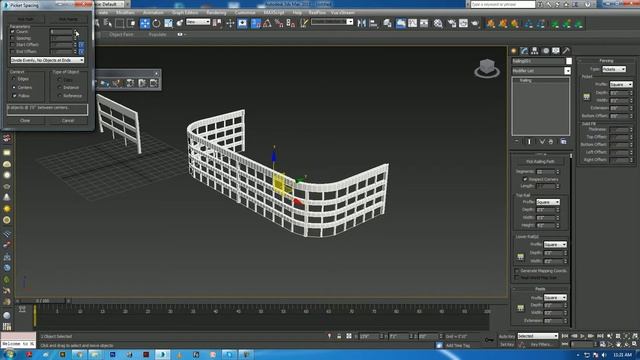
Task: Open the Schematic View icon
Action: pos(424,23)
